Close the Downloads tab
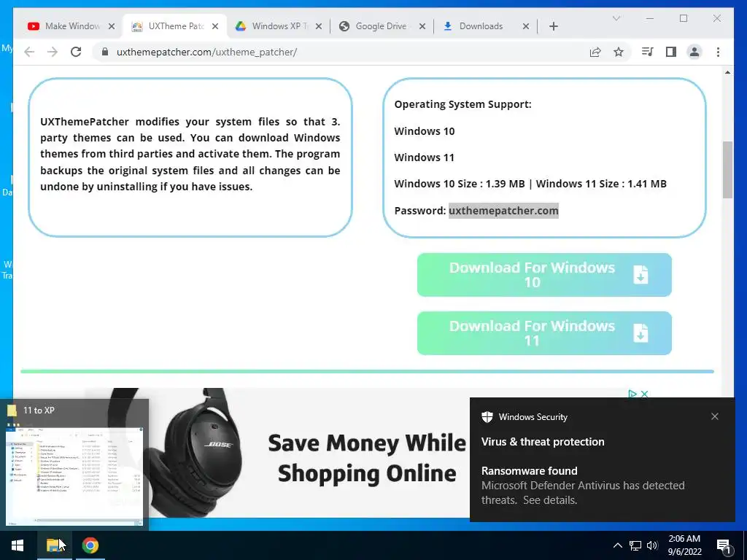The height and width of the screenshot is (560, 747). [526, 26]
